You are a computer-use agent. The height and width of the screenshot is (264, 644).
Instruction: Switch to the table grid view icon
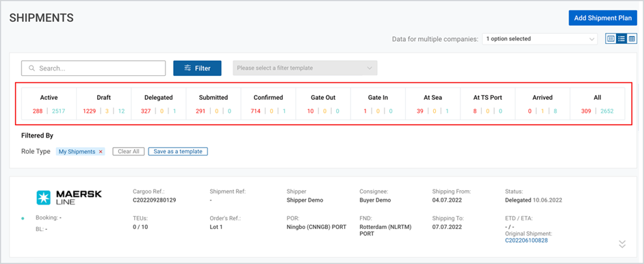click(x=632, y=39)
